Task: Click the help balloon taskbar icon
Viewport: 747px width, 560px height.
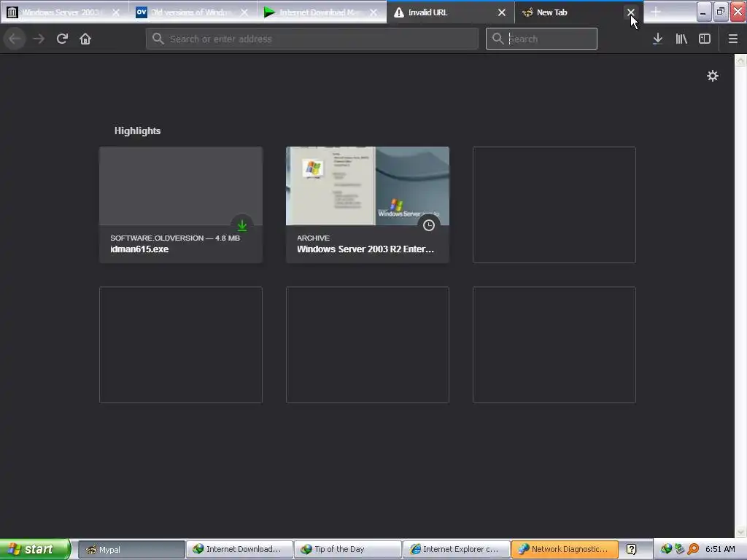Action: 631,549
